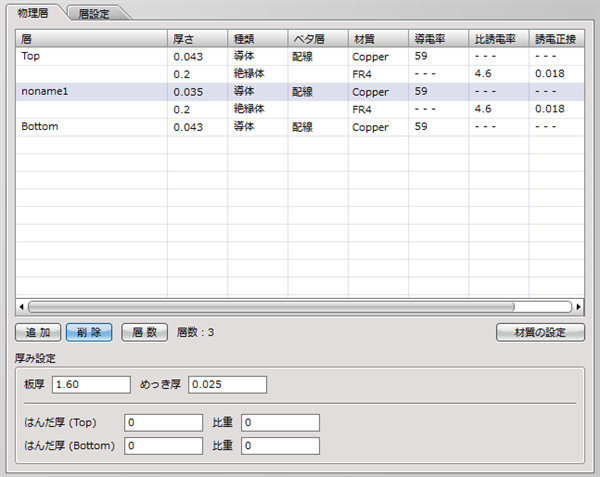The image size is (600, 477).
Task: Click the horizontal scrollbar left arrow
Action: pos(22,307)
